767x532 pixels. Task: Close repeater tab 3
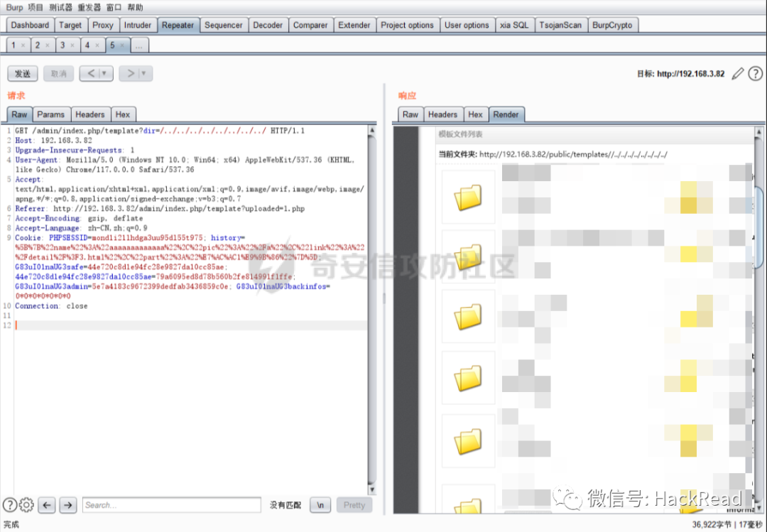click(72, 45)
